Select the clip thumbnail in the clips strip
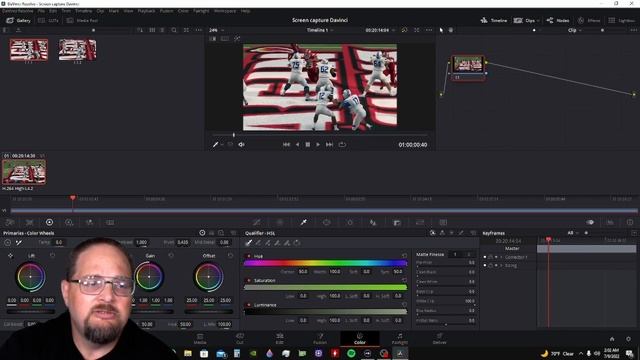The image size is (640, 360). tap(24, 172)
